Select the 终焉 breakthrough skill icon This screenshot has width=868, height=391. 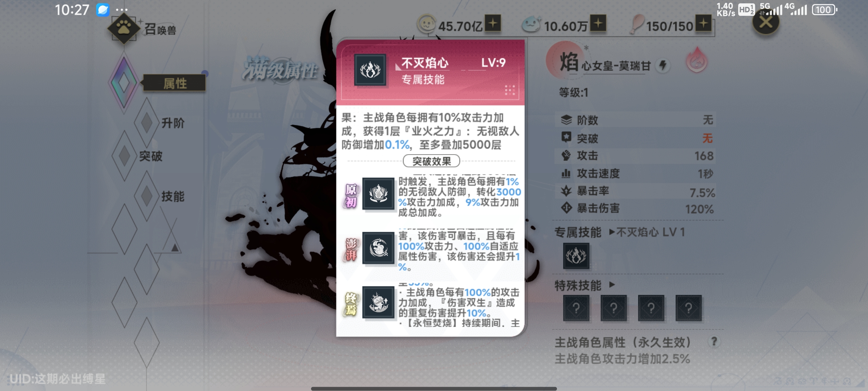(x=378, y=302)
